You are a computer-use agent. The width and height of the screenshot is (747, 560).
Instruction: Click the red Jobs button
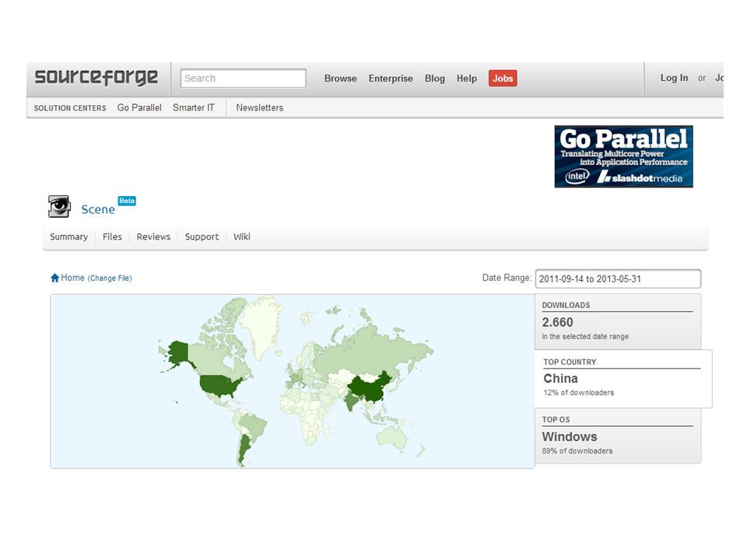click(503, 79)
